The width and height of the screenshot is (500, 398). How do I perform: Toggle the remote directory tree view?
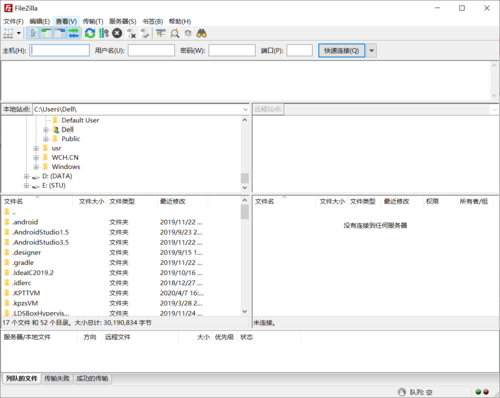[60, 33]
